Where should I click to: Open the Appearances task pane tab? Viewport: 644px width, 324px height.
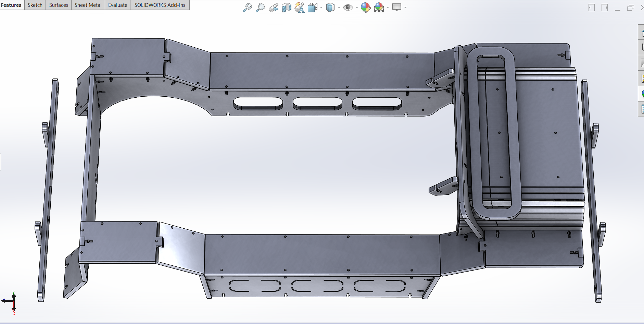coord(641,93)
